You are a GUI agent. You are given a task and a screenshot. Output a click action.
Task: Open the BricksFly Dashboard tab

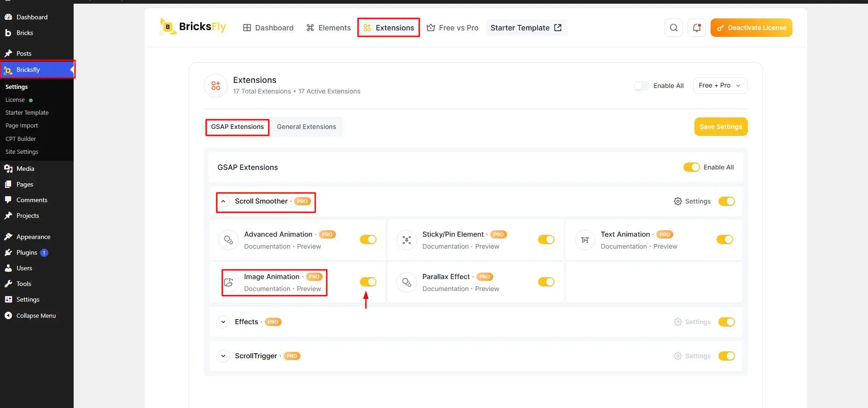coord(268,28)
